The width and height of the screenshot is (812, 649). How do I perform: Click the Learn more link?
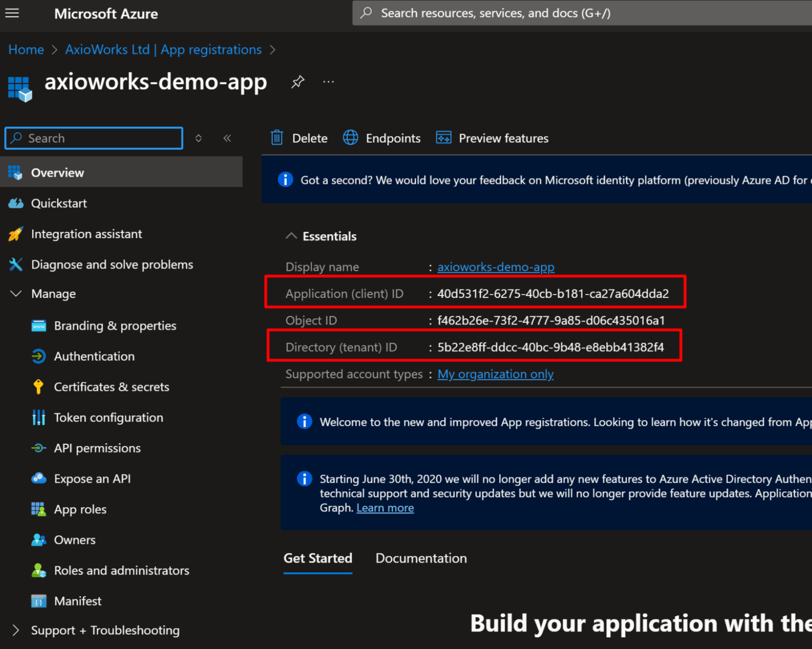[385, 507]
